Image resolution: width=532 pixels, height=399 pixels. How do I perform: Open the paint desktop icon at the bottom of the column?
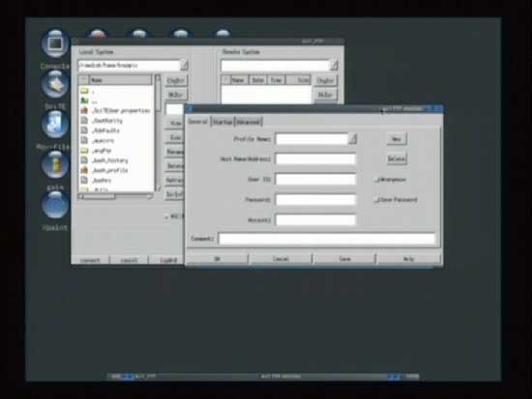(54, 205)
